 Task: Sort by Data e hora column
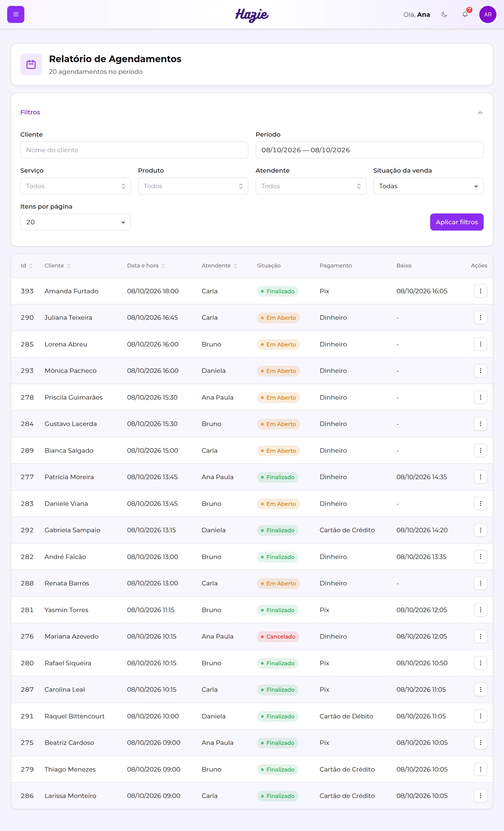[146, 266]
